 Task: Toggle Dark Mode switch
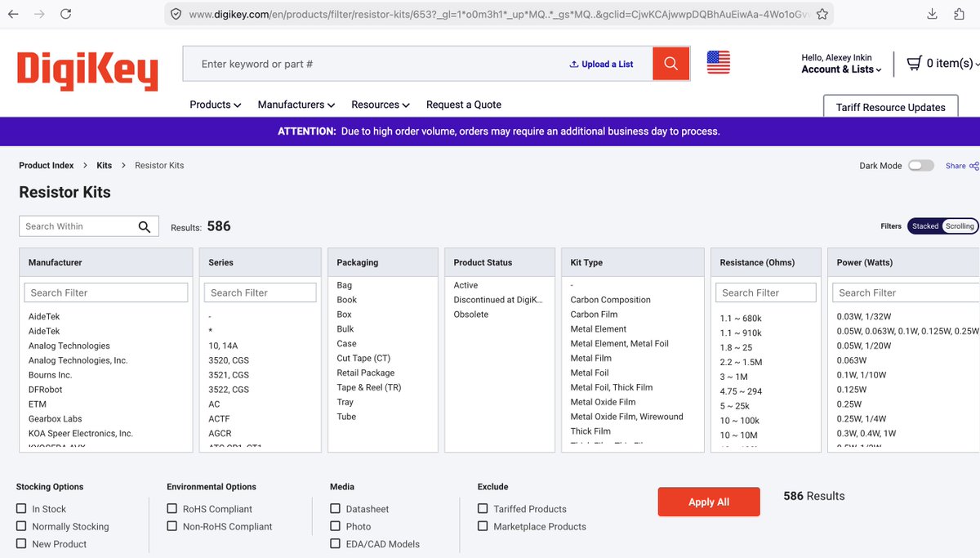click(x=921, y=165)
